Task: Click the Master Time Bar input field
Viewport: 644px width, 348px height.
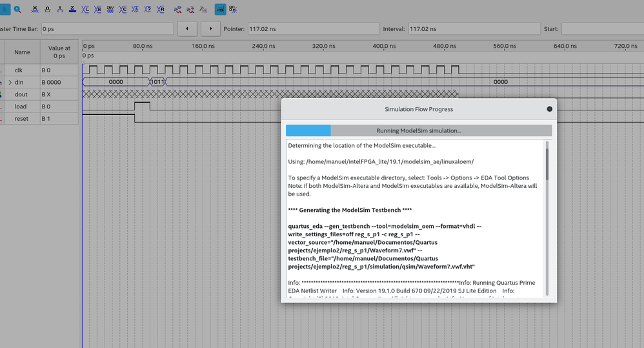Action: point(107,29)
